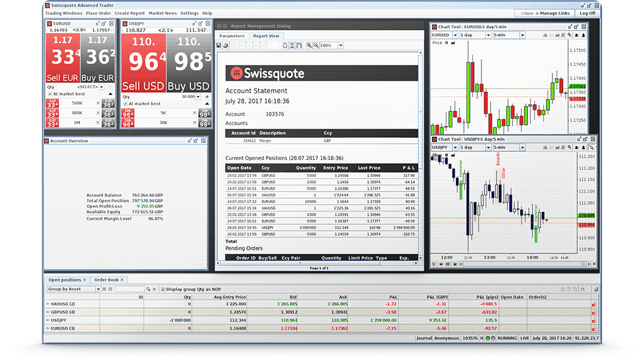This screenshot has width=644, height=360.
Task: Click the Log Off button
Action: coord(588,13)
